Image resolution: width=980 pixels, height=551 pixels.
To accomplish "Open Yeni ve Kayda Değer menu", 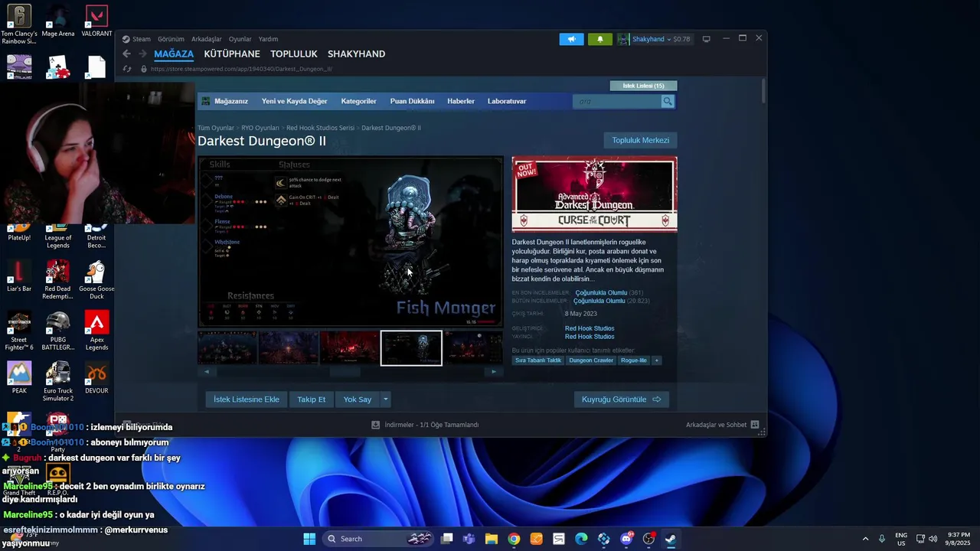I will click(294, 101).
